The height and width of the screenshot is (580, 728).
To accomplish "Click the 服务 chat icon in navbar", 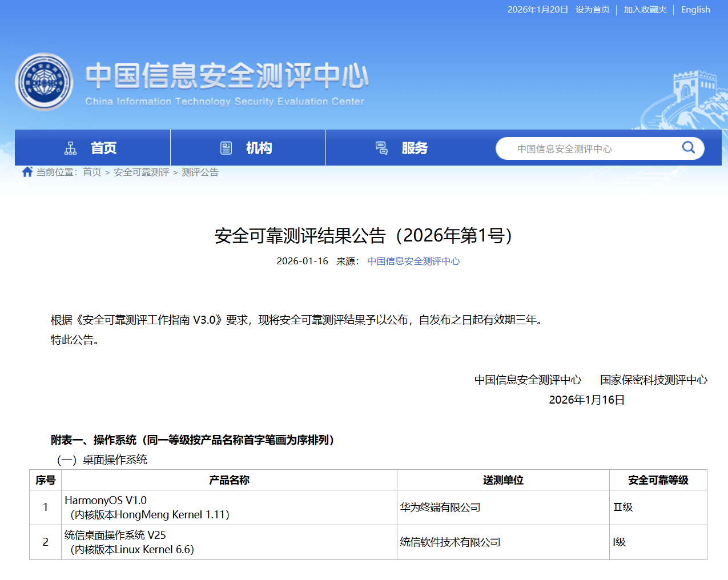I will [x=381, y=148].
